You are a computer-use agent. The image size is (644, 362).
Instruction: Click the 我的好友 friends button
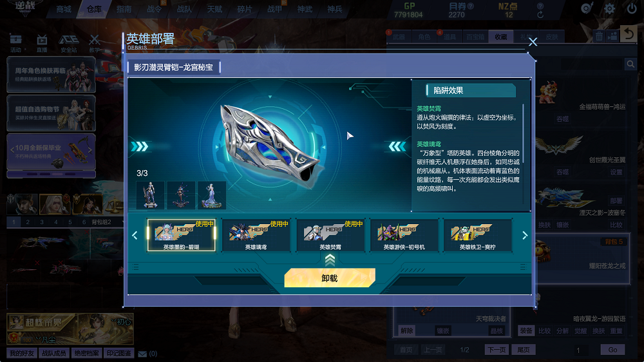22,354
